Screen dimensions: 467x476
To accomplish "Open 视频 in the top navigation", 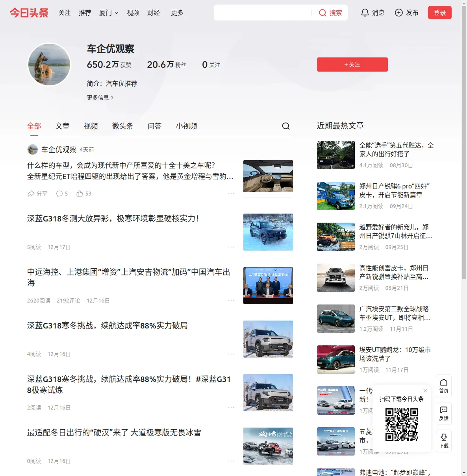I will (x=133, y=13).
